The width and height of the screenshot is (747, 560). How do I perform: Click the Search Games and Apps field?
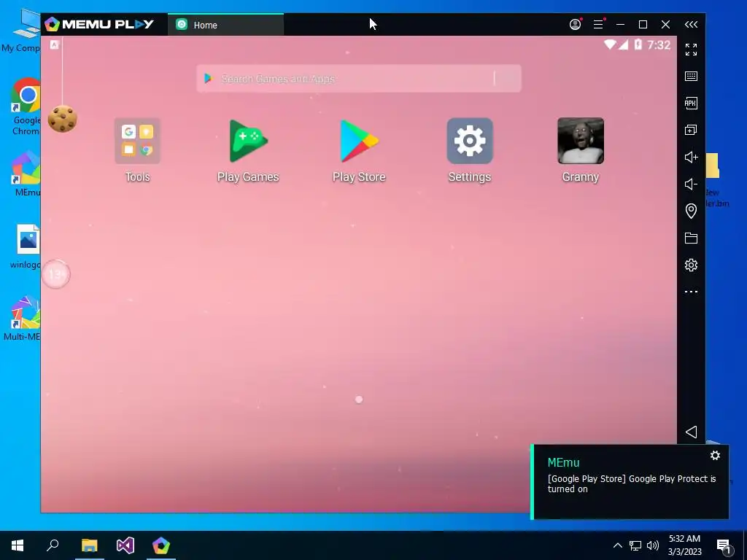point(359,79)
